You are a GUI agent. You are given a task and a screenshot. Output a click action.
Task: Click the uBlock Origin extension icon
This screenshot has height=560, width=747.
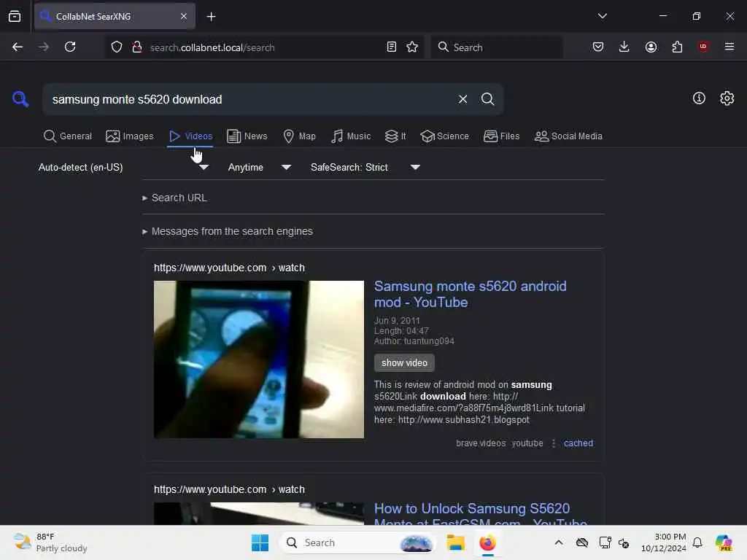coord(703,47)
